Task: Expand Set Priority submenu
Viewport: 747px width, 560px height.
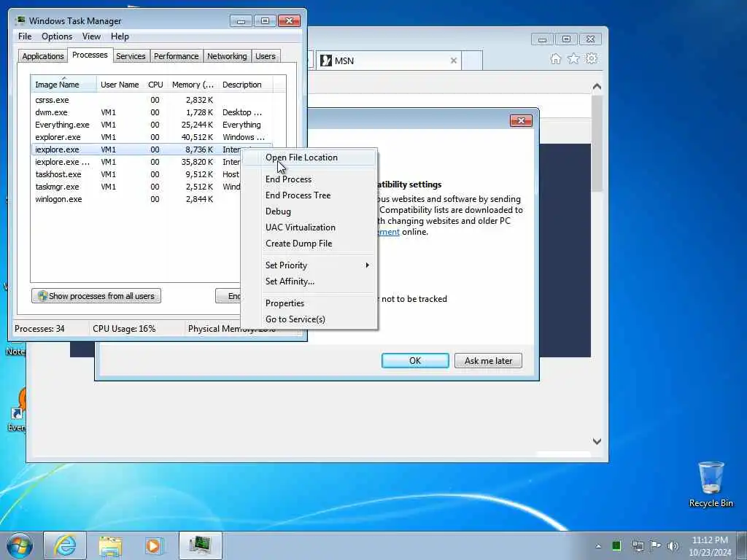Action: (x=309, y=265)
